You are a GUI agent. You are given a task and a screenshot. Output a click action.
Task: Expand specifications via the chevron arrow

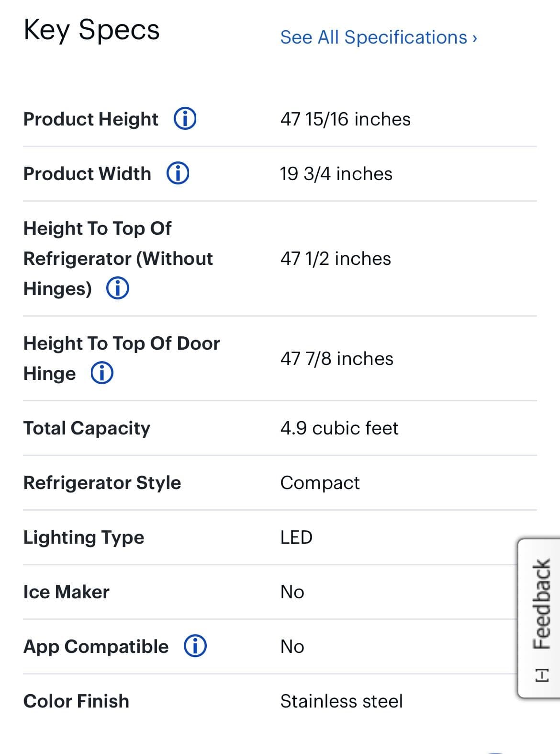(x=474, y=38)
